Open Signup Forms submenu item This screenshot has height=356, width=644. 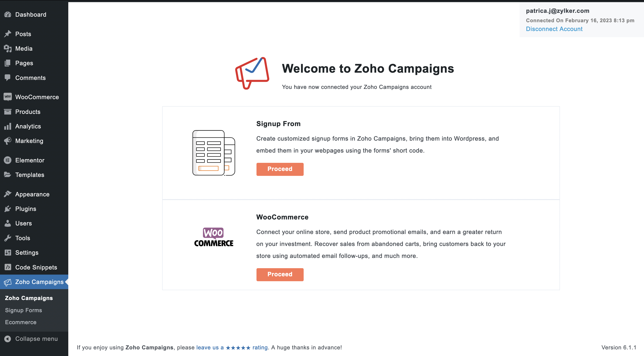[x=24, y=310]
